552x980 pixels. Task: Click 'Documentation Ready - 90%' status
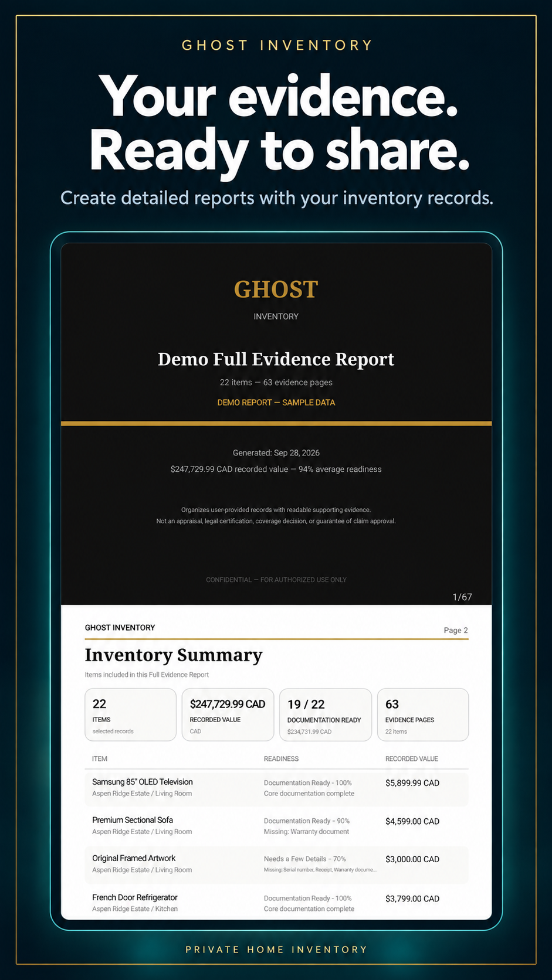[x=307, y=821]
